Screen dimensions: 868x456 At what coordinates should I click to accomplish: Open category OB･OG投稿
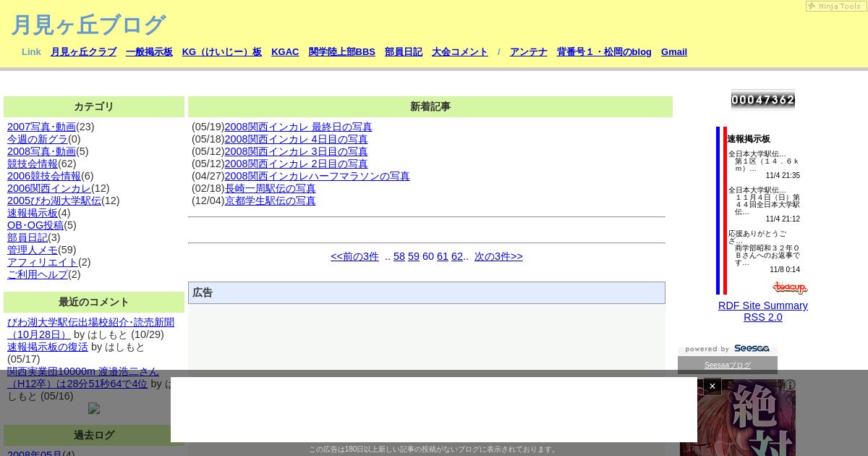pos(35,225)
